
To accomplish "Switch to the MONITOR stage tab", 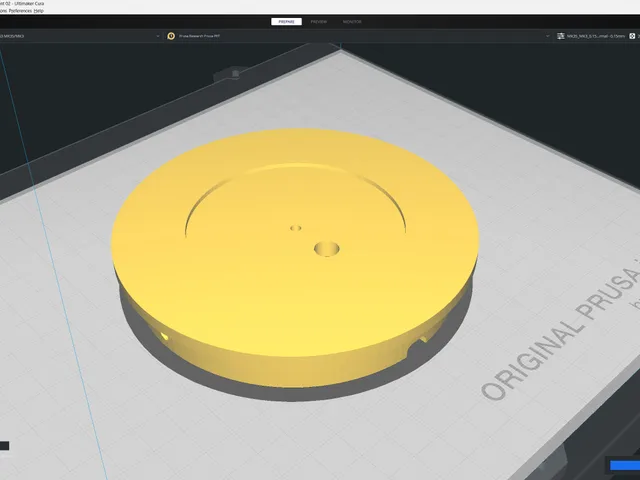I will [352, 22].
